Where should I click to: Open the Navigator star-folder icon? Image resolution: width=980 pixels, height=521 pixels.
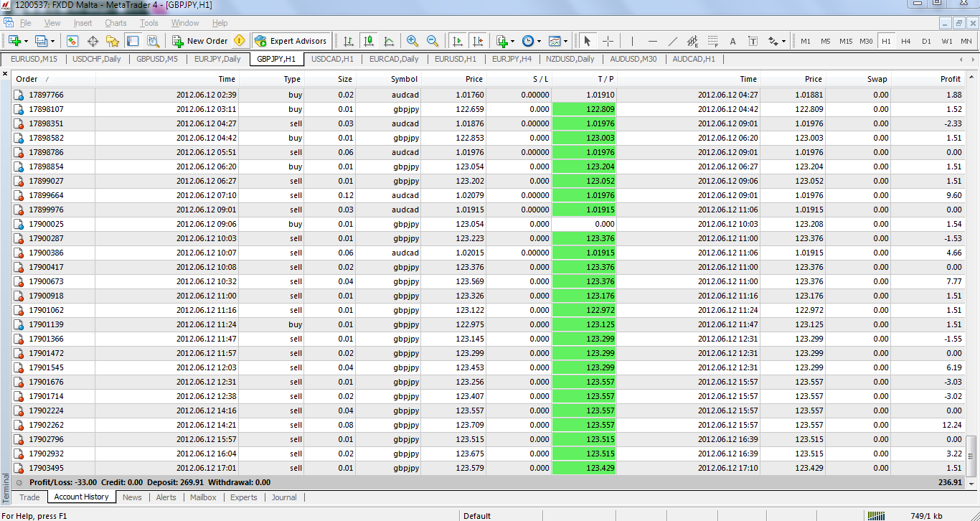(112, 41)
